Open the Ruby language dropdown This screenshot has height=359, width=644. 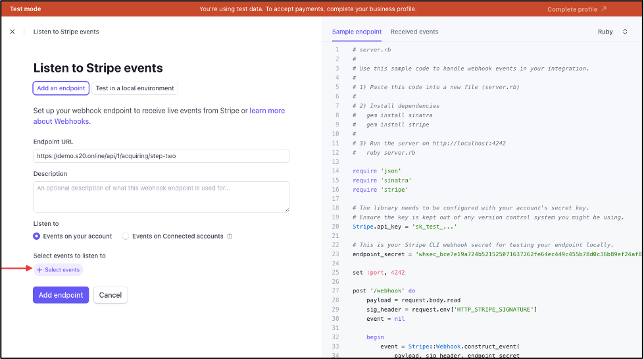point(612,32)
